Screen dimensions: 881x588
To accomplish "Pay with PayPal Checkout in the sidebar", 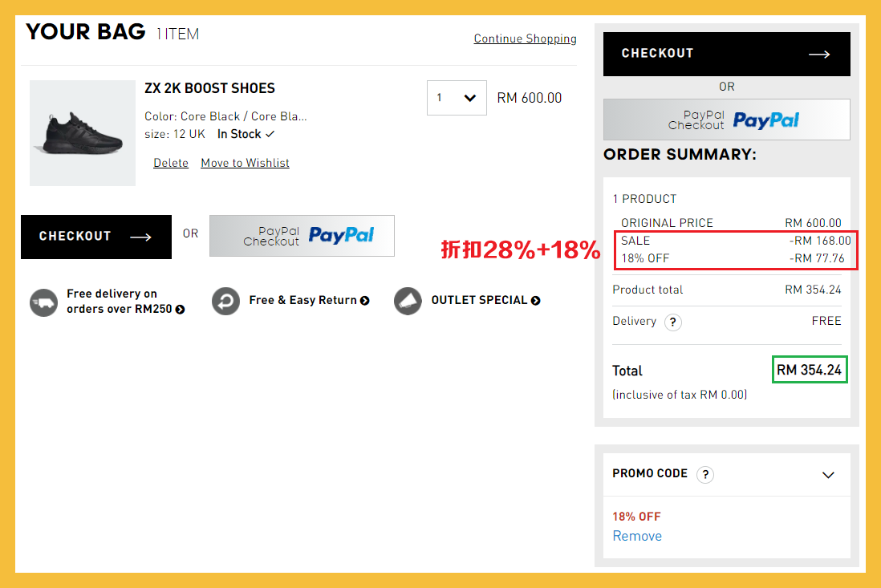I will pyautogui.click(x=726, y=120).
